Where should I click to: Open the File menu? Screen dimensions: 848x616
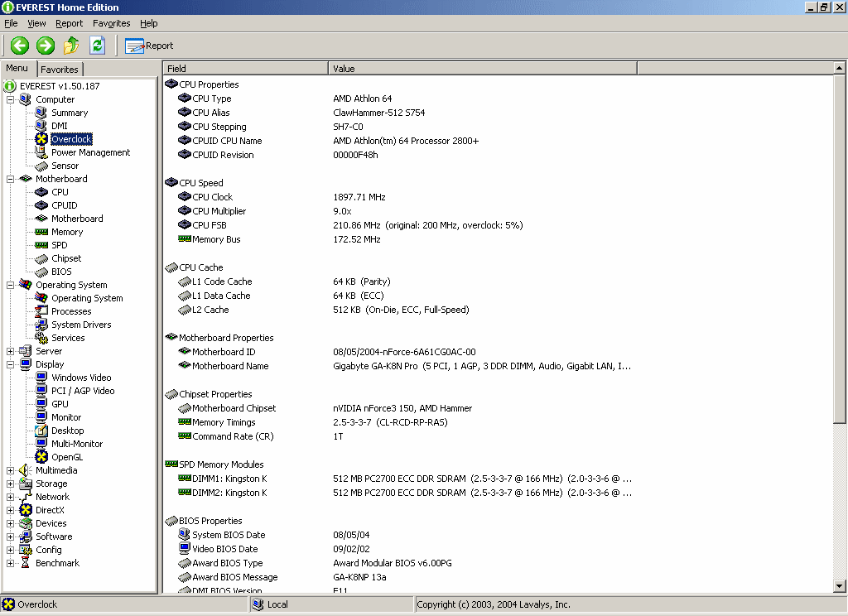[11, 23]
